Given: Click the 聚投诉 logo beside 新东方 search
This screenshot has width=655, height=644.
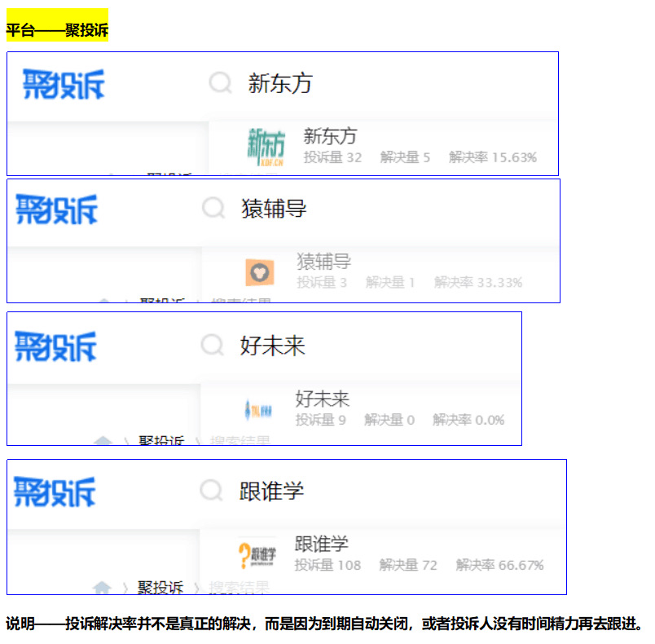Looking at the screenshot, I should coord(64,84).
